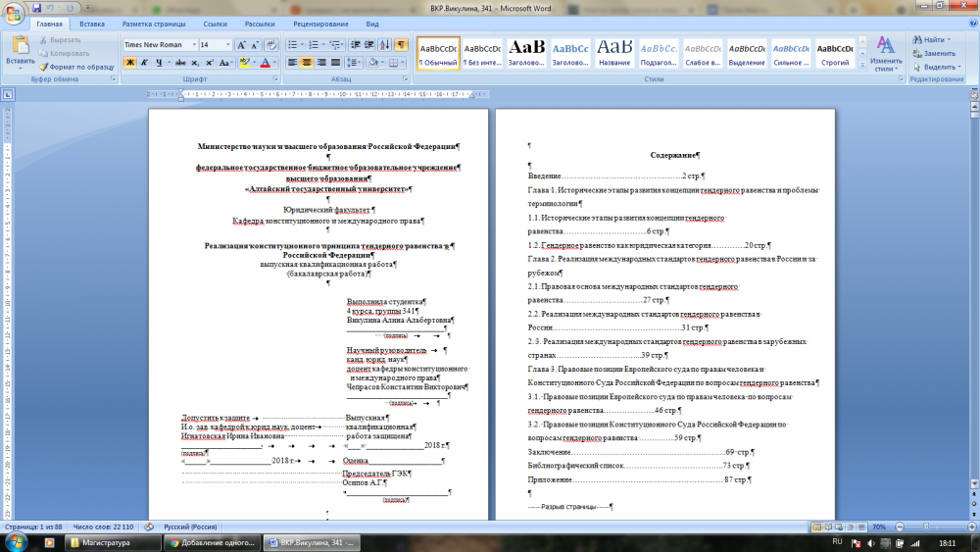Image resolution: width=980 pixels, height=552 pixels.
Task: Sort paragraphs with the sort icon
Action: [x=383, y=45]
